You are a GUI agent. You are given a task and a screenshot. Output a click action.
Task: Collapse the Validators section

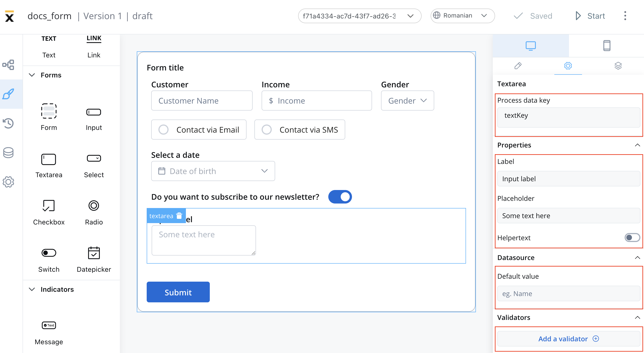[637, 317]
